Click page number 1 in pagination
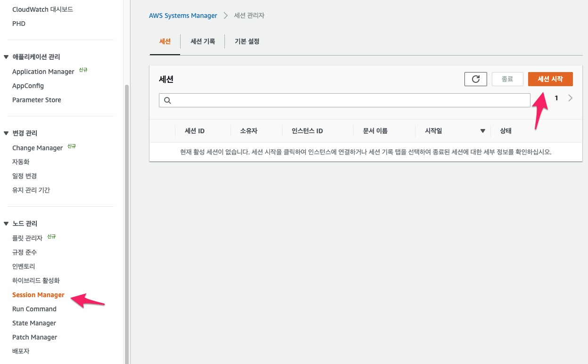This screenshot has width=588, height=364. (556, 98)
